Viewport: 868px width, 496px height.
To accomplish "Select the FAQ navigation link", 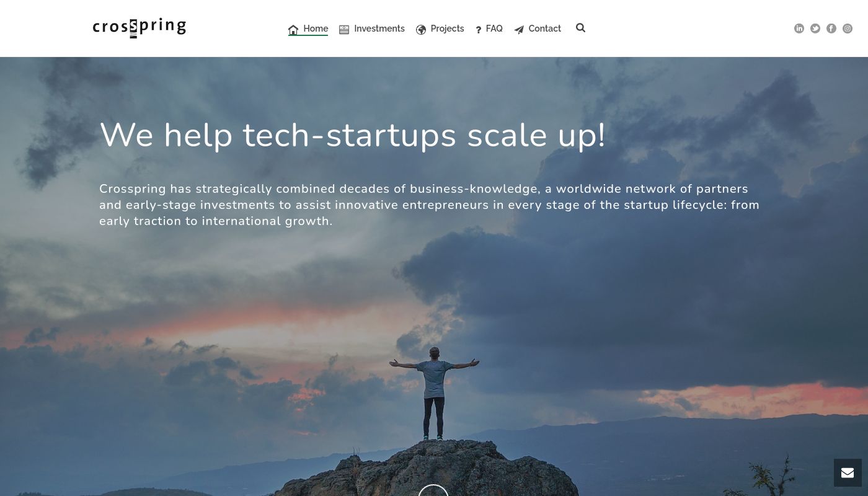I will 494,29.
